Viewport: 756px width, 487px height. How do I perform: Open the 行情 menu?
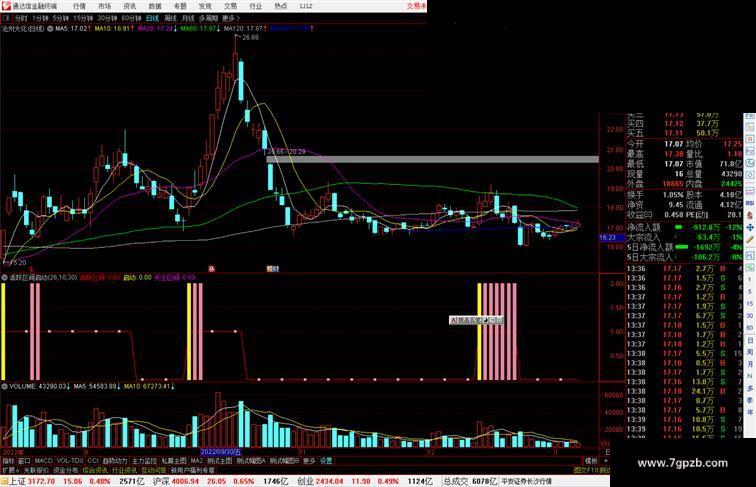coord(79,6)
